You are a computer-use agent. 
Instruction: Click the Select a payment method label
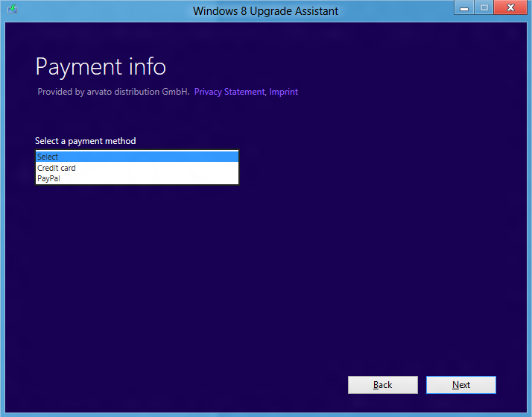[x=85, y=141]
